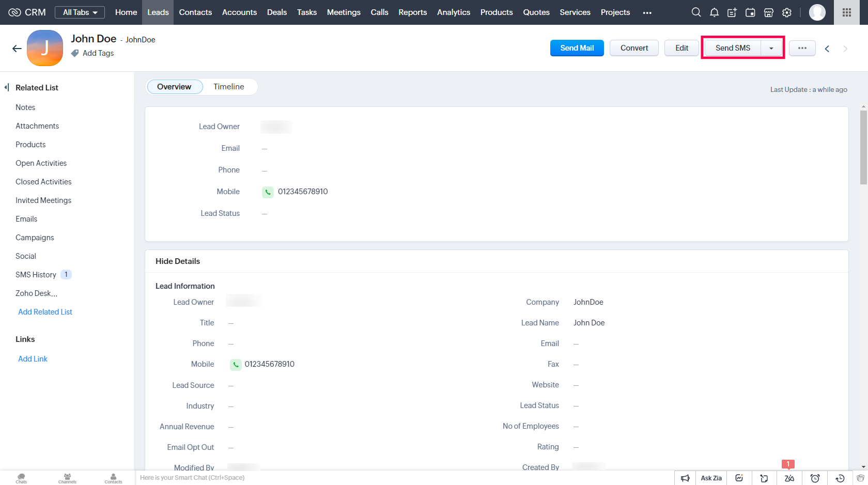Viewport: 868px width, 485px height.
Task: Open the user profile avatar
Action: (817, 12)
